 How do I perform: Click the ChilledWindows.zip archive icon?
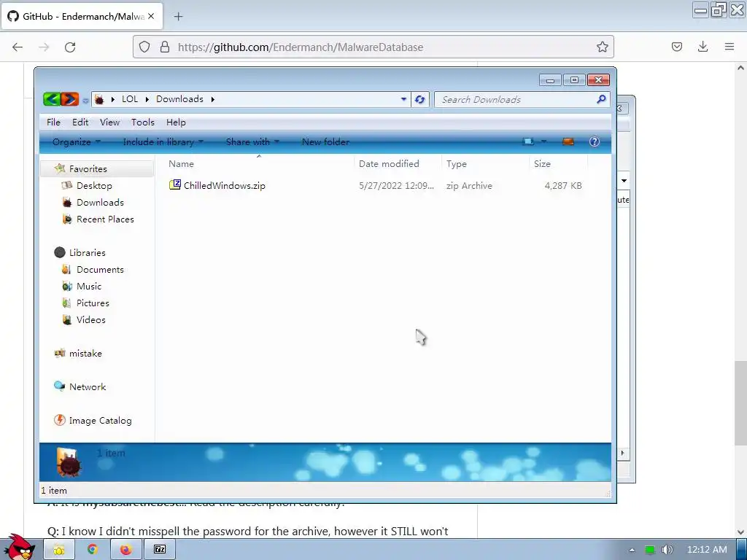175,184
